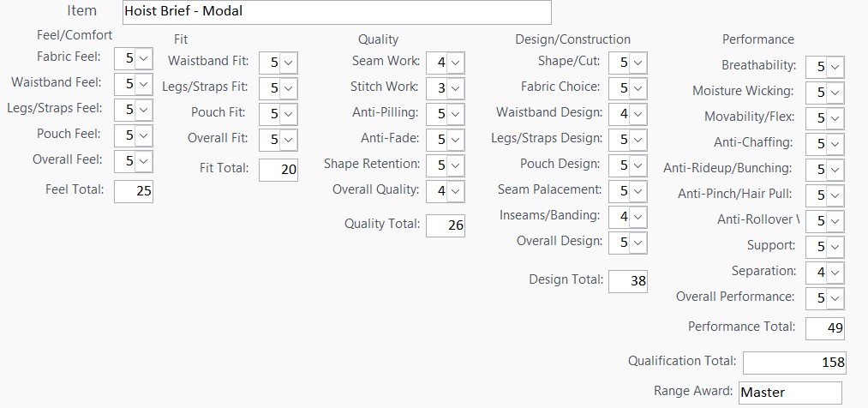The image size is (868, 408).
Task: Expand the Waistband Feel dropdown arrow
Action: click(143, 84)
